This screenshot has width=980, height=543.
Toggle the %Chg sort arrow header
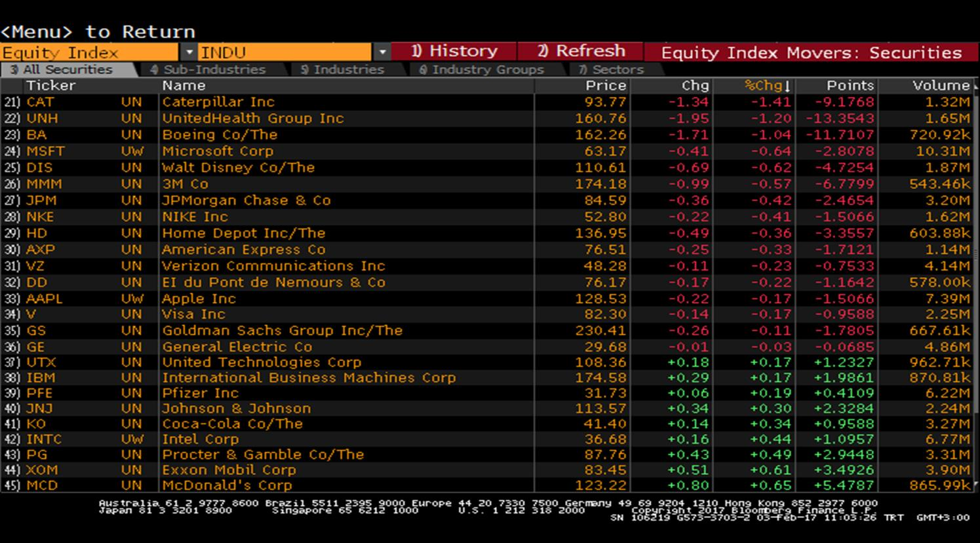click(768, 86)
